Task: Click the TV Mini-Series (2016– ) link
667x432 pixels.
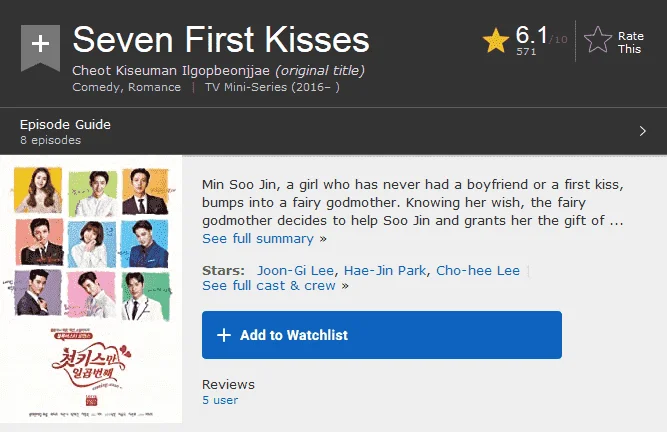Action: click(x=272, y=87)
